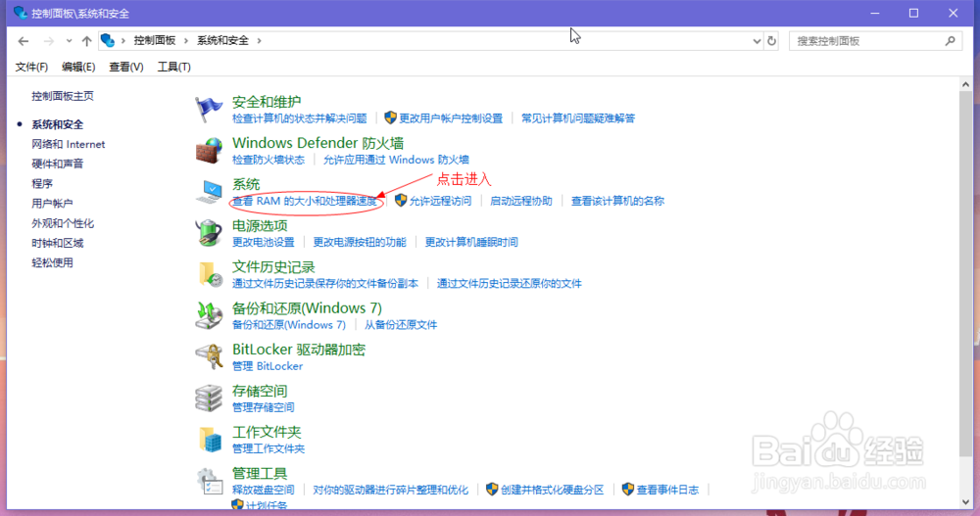Image resolution: width=980 pixels, height=516 pixels.
Task: Click 查看事件日志 link
Action: [667, 490]
